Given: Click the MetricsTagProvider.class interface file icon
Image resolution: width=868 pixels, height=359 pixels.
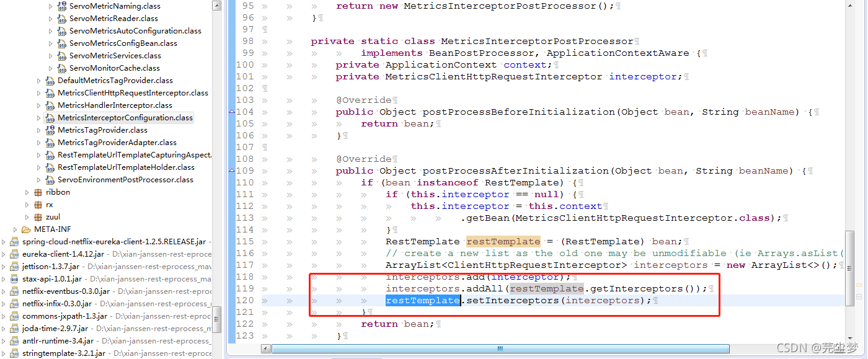Looking at the screenshot, I should [x=50, y=130].
